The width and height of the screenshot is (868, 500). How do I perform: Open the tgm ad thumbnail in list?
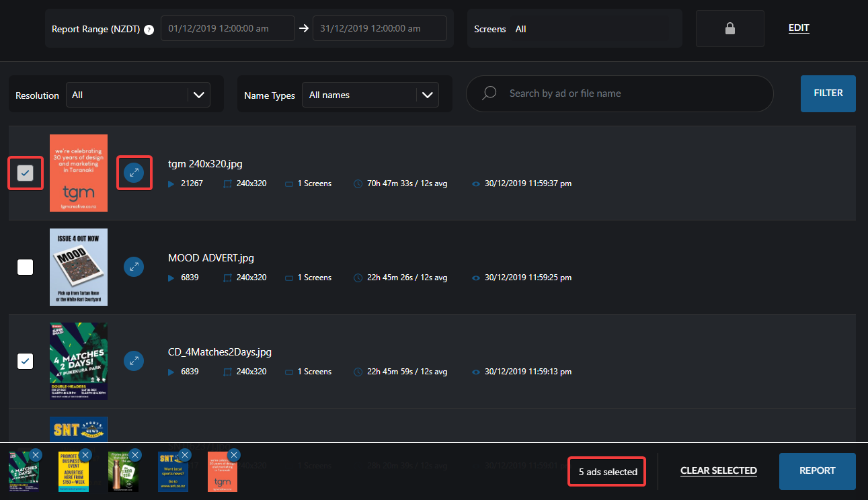(x=79, y=173)
